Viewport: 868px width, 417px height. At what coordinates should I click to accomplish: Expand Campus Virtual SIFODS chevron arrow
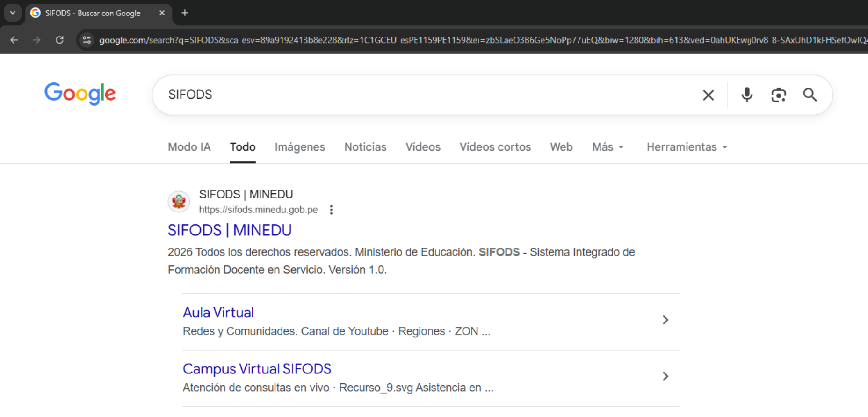point(665,376)
